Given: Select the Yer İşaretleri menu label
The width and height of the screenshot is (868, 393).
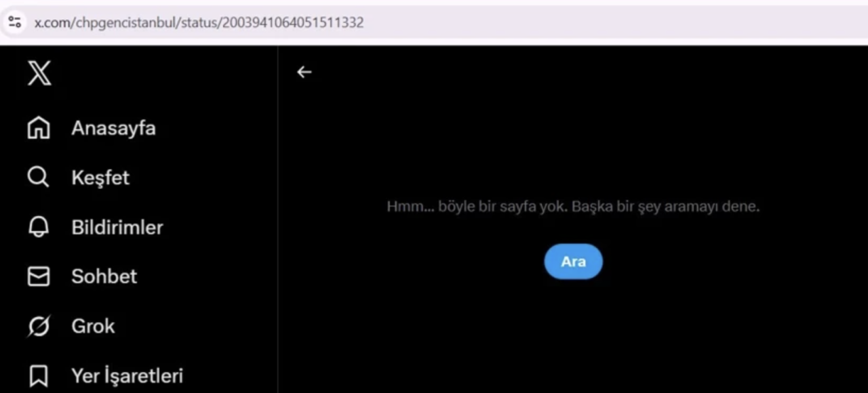Looking at the screenshot, I should [x=127, y=375].
